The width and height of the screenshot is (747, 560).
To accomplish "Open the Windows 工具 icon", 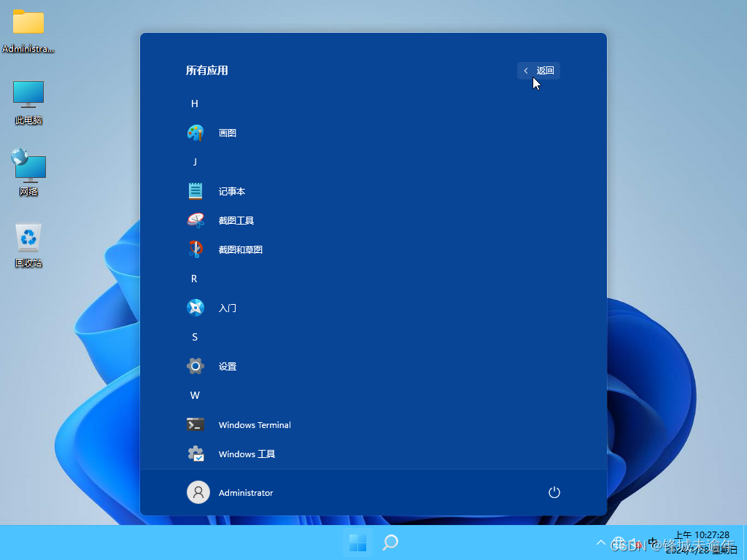I will pyautogui.click(x=196, y=454).
